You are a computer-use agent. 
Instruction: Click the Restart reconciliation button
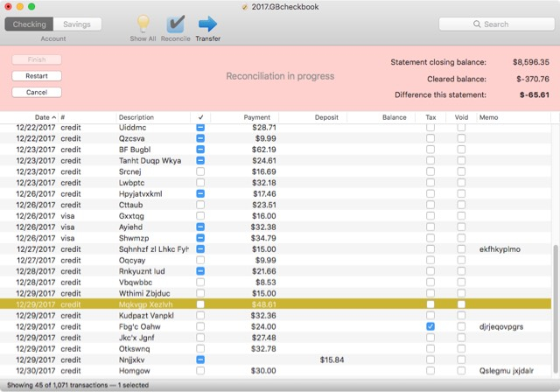pyautogui.click(x=37, y=76)
